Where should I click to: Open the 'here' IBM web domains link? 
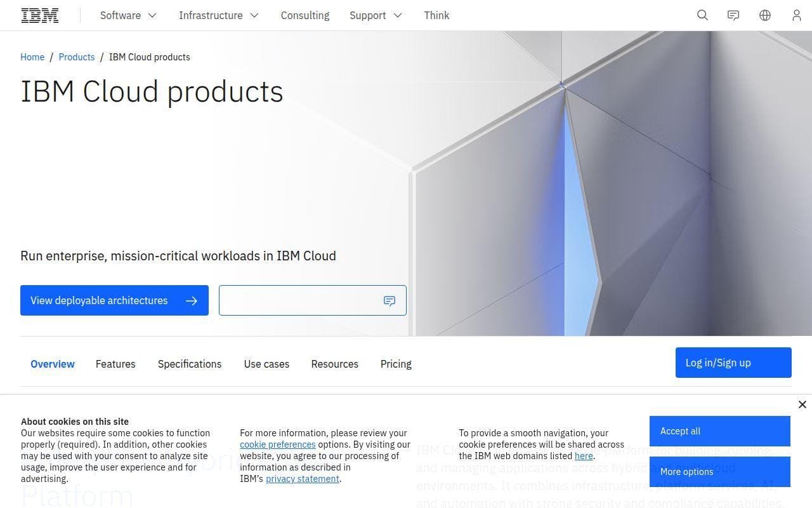click(x=584, y=456)
